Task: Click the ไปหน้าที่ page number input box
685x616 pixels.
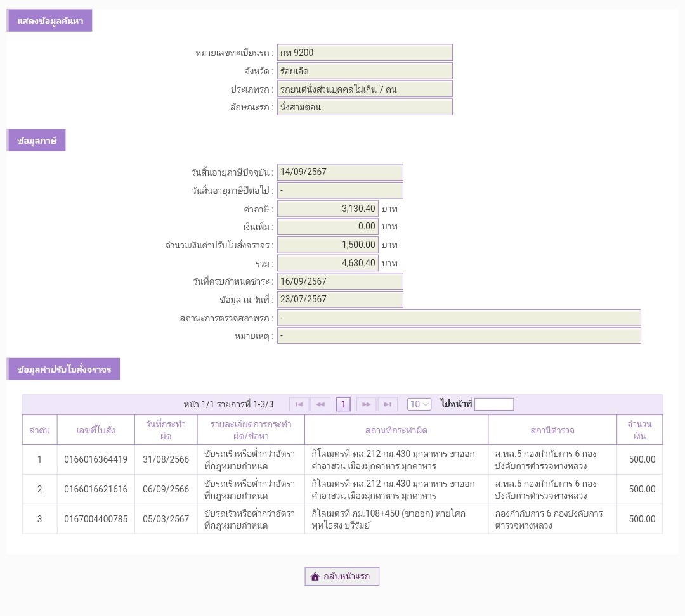Action: pyautogui.click(x=493, y=404)
